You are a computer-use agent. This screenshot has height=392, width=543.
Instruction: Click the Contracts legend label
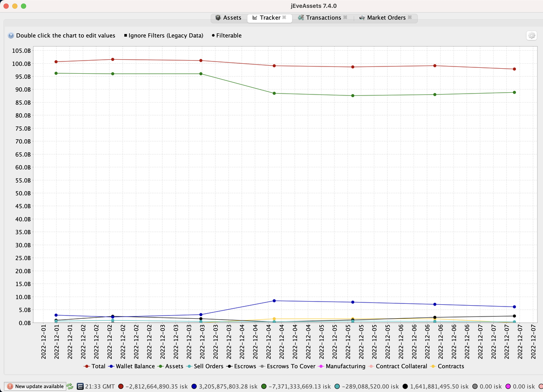451,366
